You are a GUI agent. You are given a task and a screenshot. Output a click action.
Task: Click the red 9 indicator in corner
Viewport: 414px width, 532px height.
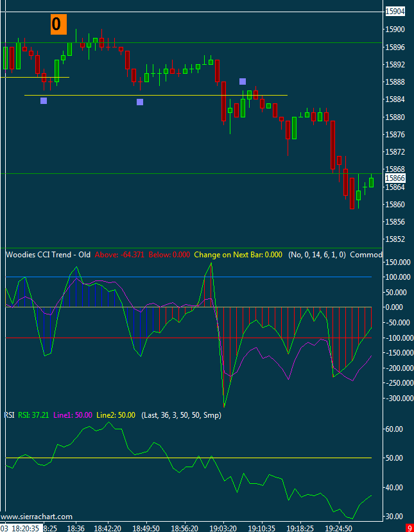point(410,528)
